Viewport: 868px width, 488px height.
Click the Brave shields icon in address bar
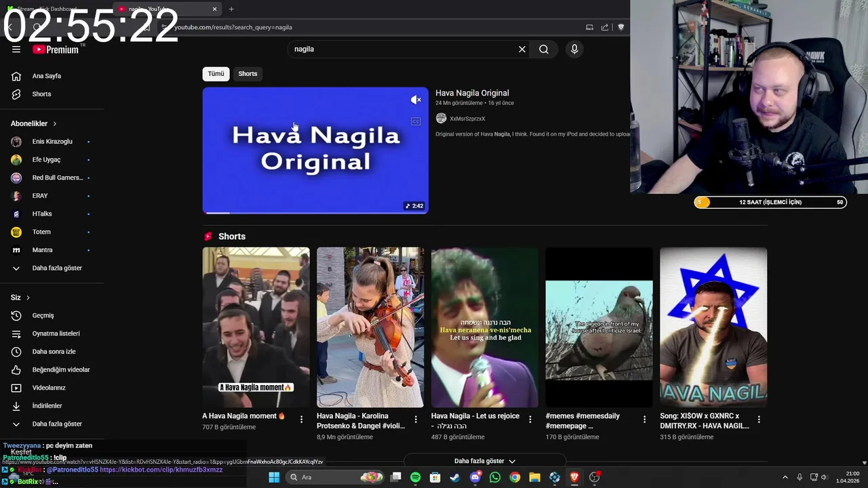620,27
